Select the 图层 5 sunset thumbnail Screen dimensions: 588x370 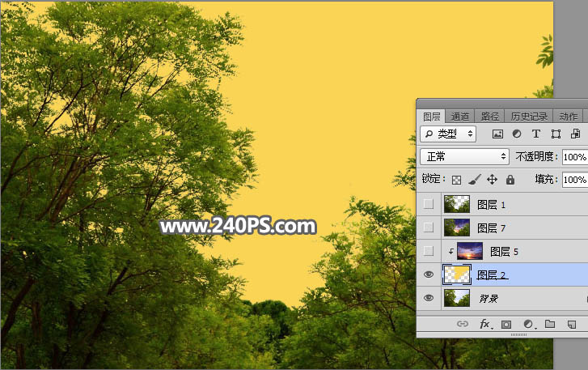tap(470, 251)
